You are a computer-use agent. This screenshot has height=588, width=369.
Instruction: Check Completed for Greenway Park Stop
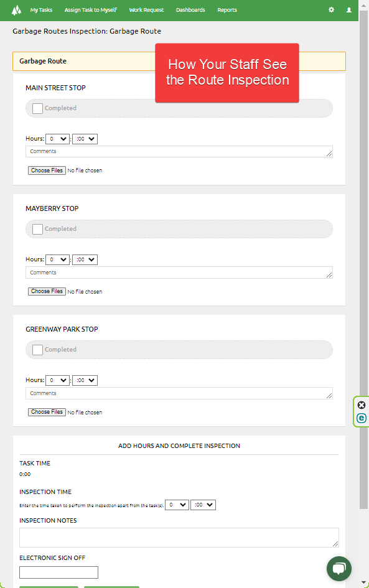[x=37, y=349]
